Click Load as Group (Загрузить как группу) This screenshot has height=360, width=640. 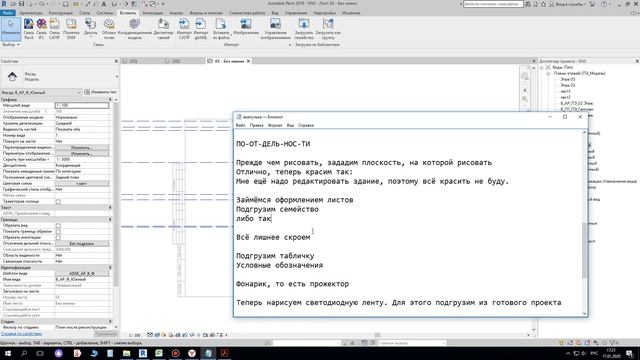[x=328, y=29]
